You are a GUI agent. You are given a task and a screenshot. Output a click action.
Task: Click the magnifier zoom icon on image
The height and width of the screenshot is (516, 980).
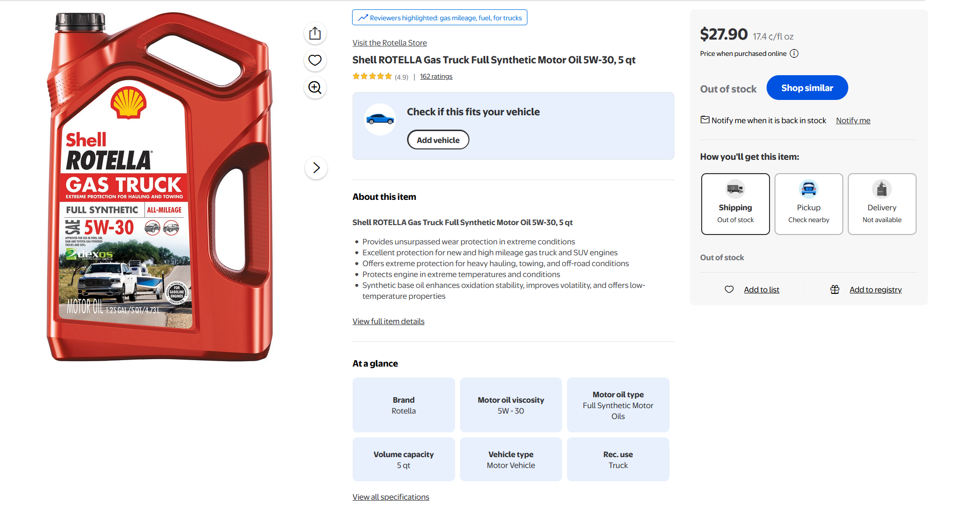tap(315, 88)
